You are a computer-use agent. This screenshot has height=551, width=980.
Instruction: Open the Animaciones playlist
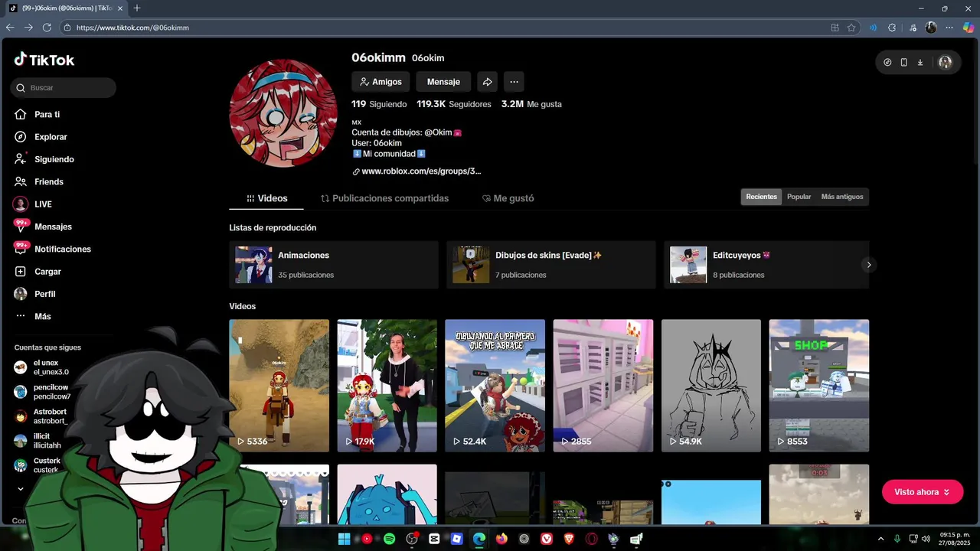pyautogui.click(x=334, y=265)
